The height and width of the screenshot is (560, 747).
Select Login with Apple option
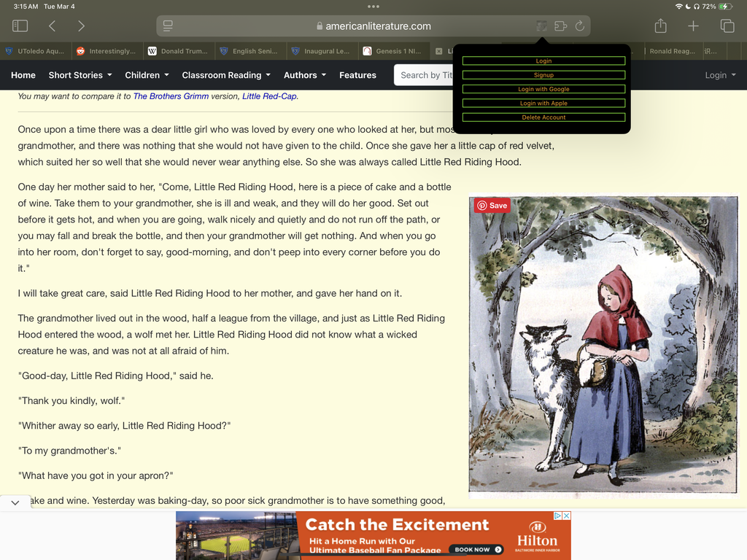pyautogui.click(x=543, y=103)
